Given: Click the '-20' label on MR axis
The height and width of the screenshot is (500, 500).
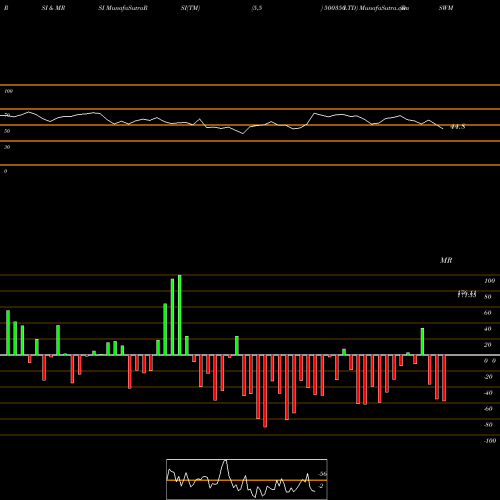Looking at the screenshot, I should click(x=488, y=377).
